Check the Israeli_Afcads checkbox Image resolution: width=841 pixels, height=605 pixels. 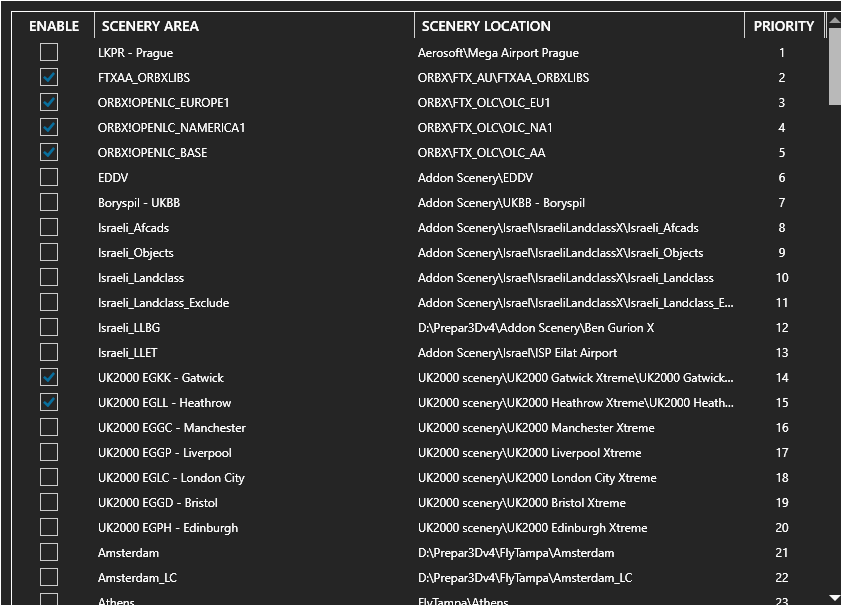[49, 227]
